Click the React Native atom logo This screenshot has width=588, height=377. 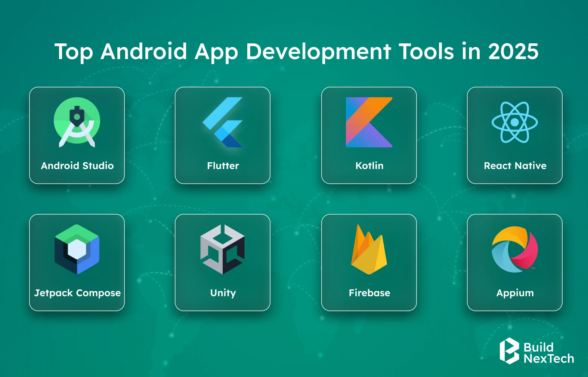click(x=515, y=122)
